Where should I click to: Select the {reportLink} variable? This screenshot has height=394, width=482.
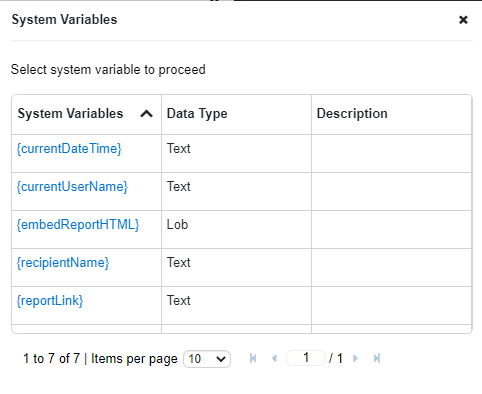coord(50,301)
